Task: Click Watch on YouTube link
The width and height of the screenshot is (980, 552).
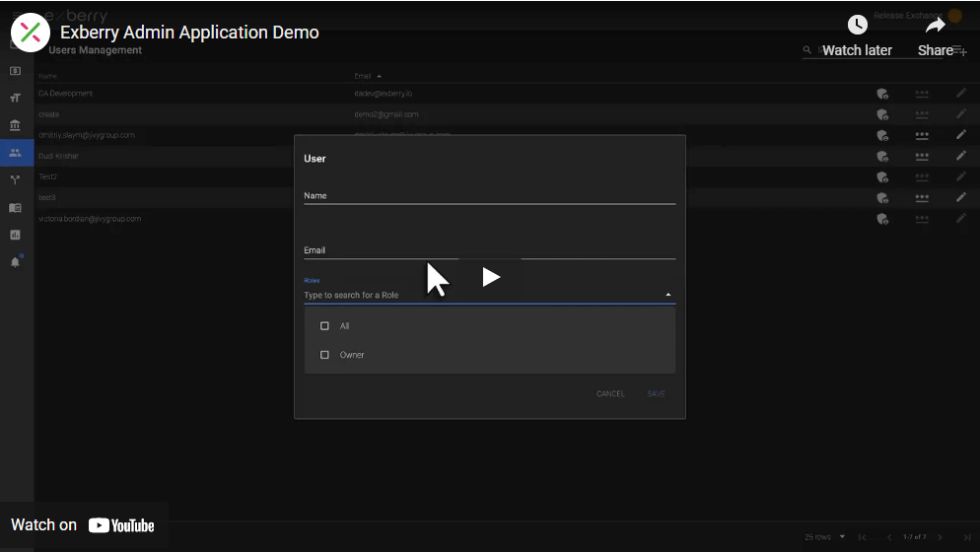Action: click(83, 525)
